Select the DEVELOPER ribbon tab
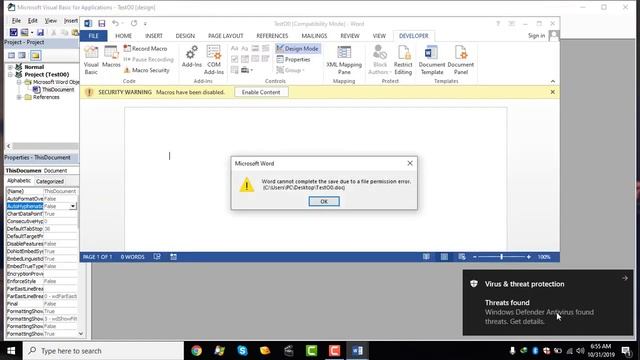640x360 pixels. (x=413, y=36)
